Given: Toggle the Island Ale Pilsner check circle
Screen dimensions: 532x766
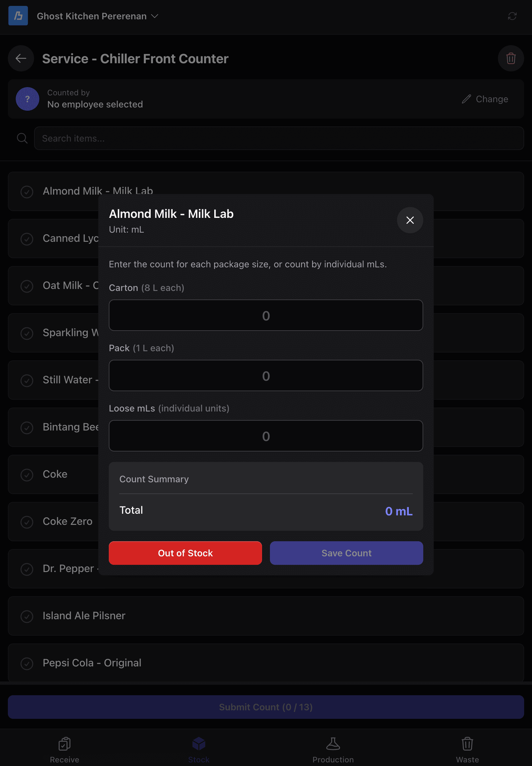Looking at the screenshot, I should point(27,616).
